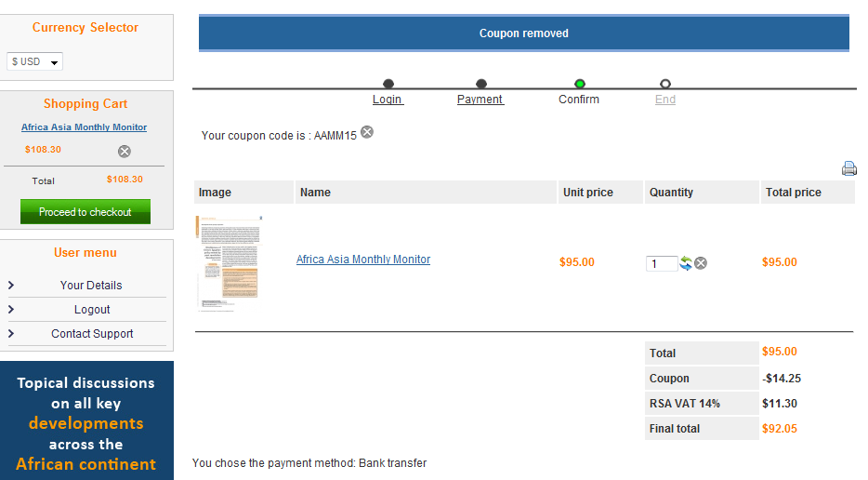Viewport: 868px width, 480px height.
Task: Click the chevron next to Contact Support
Action: 11,334
